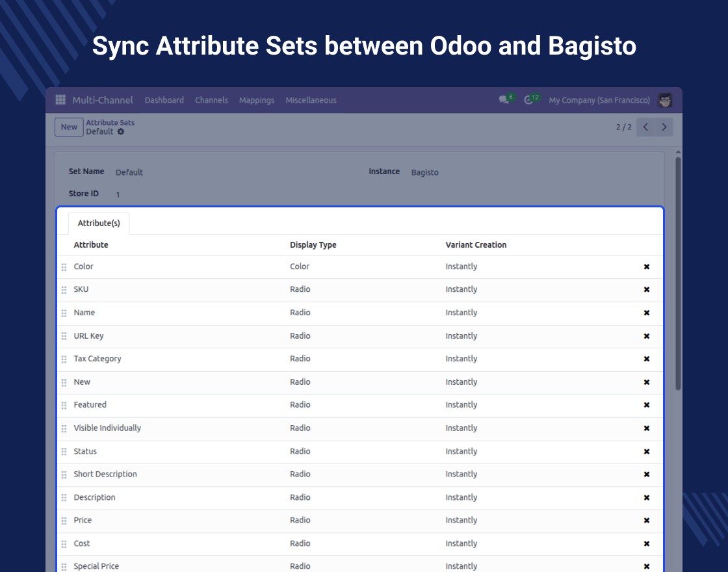The width and height of the screenshot is (728, 572).
Task: Remove the Description attribute row
Action: tap(646, 497)
